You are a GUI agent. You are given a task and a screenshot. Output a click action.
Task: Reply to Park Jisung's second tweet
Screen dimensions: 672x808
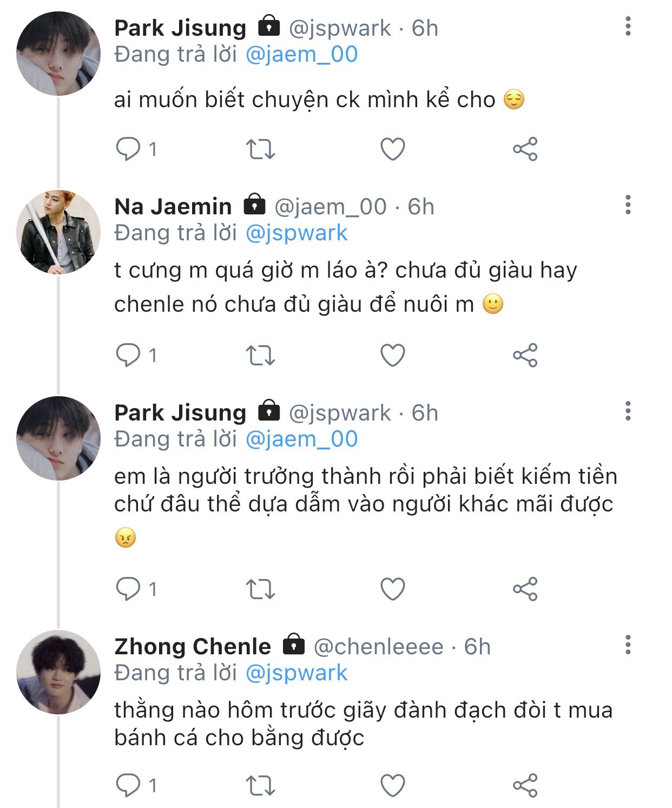pyautogui.click(x=128, y=588)
